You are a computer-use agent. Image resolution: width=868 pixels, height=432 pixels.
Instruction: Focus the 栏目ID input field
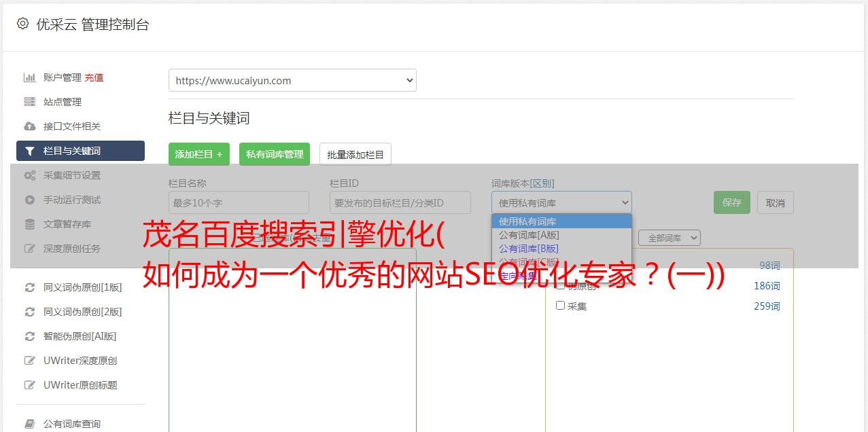tap(400, 202)
